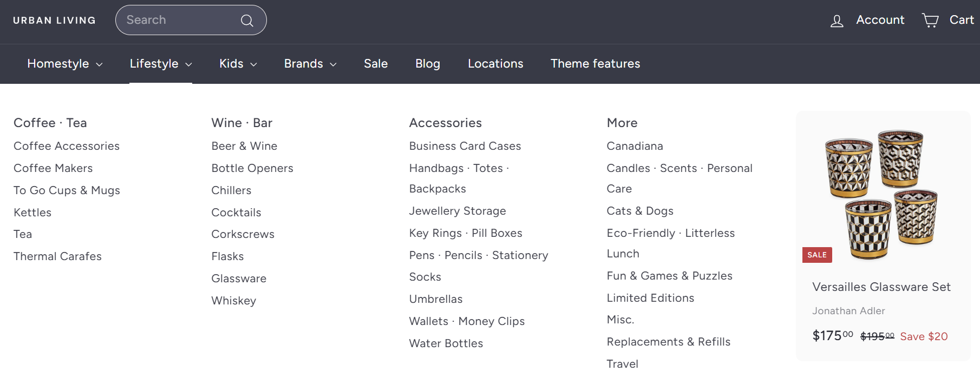980x378 pixels.
Task: Click the Versailles Glassware Set title
Action: click(881, 287)
